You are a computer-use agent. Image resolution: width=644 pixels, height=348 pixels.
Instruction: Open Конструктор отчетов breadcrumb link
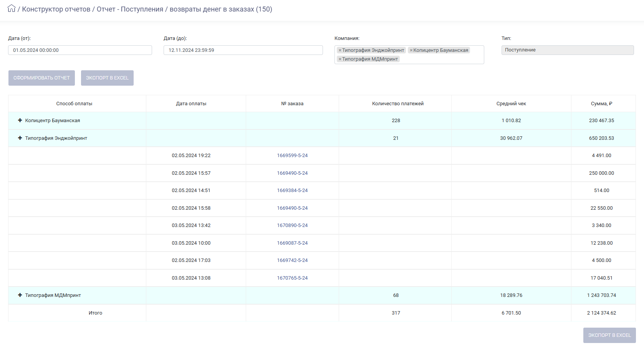pyautogui.click(x=56, y=9)
